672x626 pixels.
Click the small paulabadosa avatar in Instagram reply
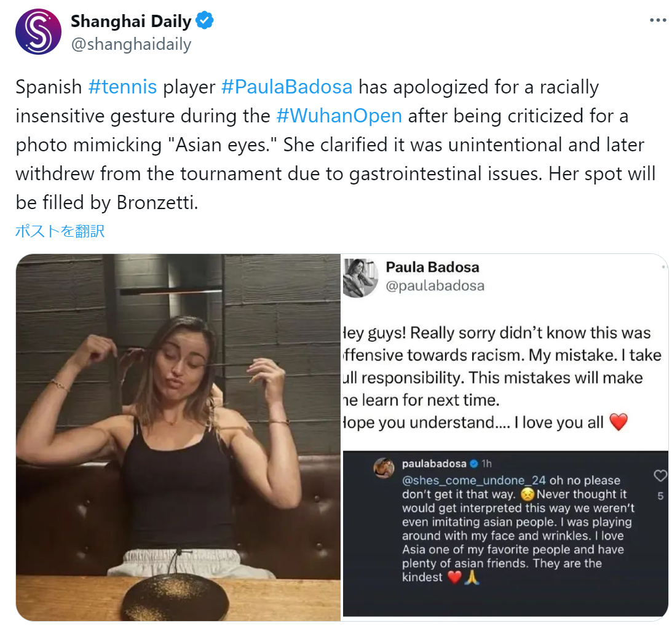[x=384, y=468]
